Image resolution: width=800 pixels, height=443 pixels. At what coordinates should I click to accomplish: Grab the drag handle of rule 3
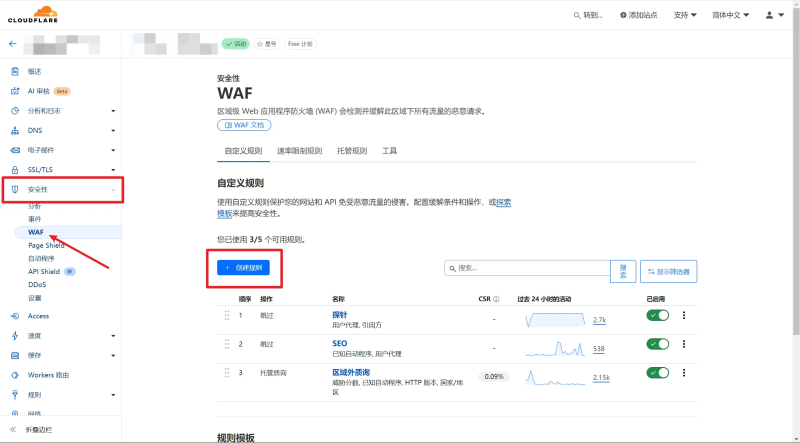(227, 373)
